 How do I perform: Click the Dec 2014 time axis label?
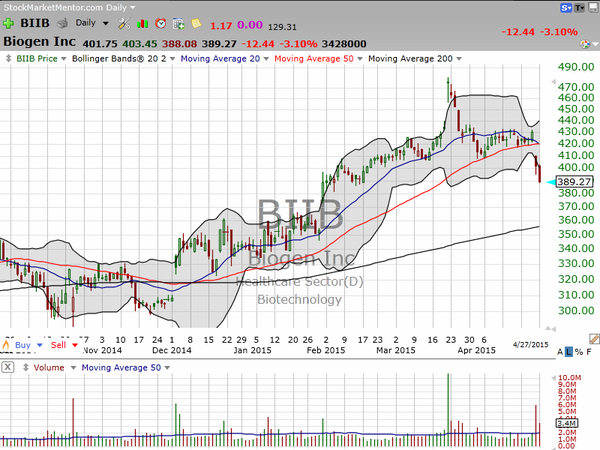click(x=172, y=350)
